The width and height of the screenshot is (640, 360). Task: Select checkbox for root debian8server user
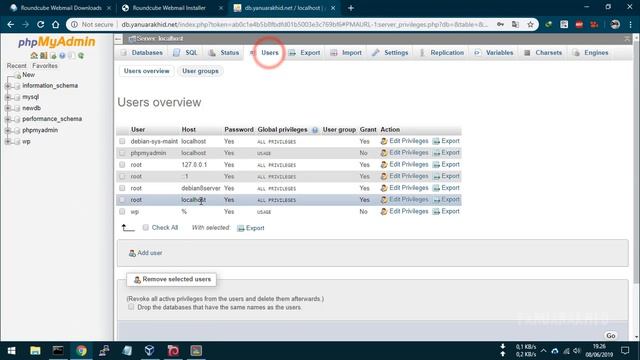[x=122, y=188]
